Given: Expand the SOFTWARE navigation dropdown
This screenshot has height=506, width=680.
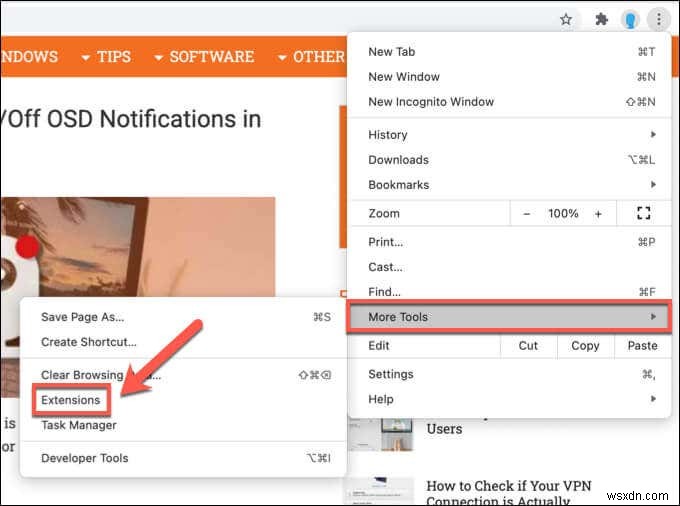Looking at the screenshot, I should click(x=204, y=57).
